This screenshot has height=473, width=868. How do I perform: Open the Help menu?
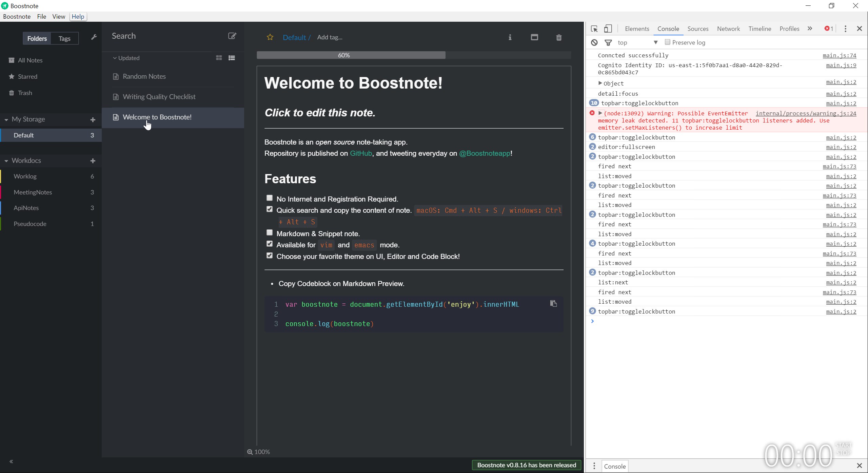click(78, 17)
